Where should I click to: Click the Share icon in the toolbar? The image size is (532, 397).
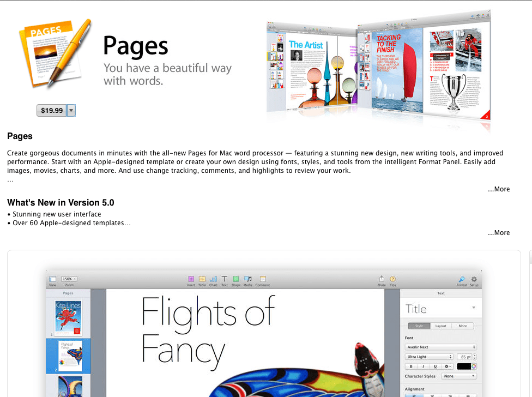tap(382, 279)
